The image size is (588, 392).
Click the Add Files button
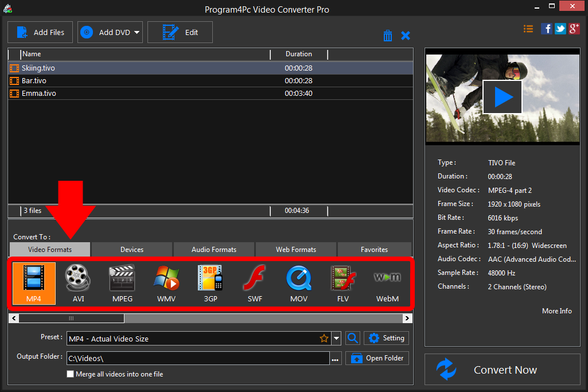pyautogui.click(x=40, y=32)
